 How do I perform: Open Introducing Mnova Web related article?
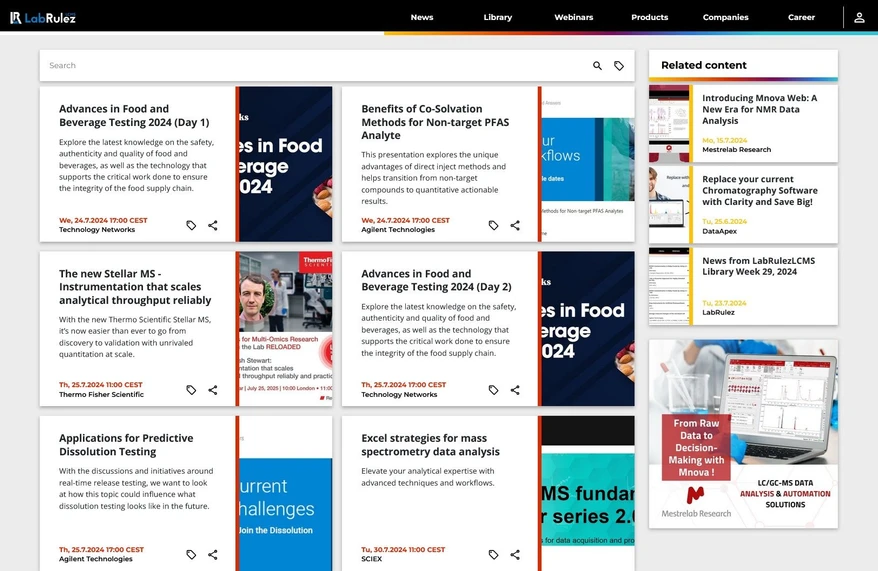tap(759, 109)
